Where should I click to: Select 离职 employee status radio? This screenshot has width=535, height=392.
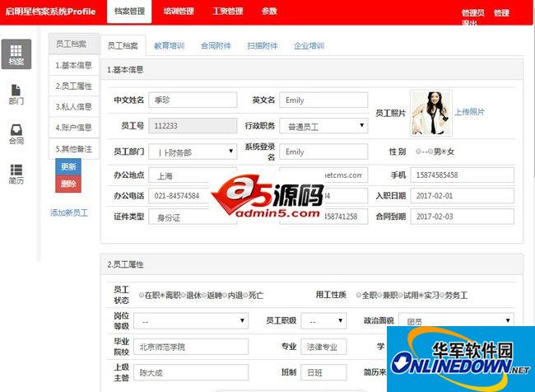162,295
